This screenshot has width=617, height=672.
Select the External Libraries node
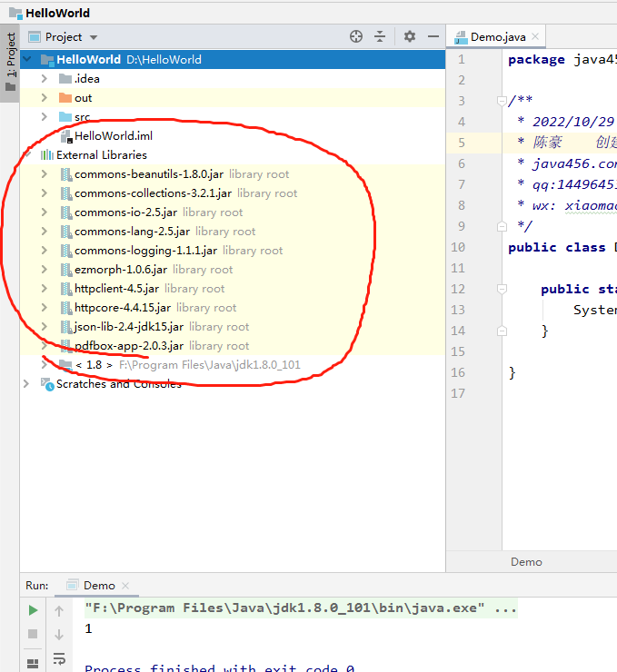tap(102, 155)
